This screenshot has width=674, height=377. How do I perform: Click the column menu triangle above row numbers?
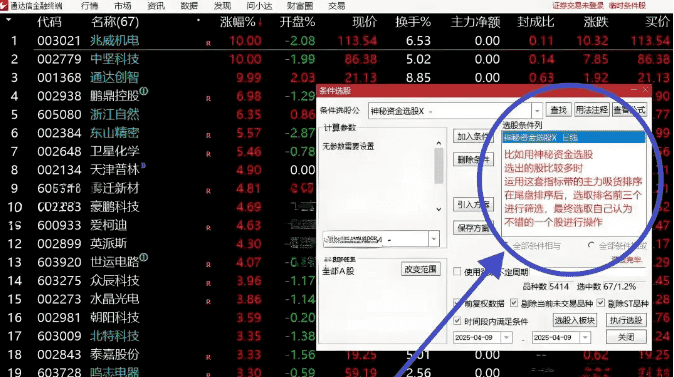point(9,20)
